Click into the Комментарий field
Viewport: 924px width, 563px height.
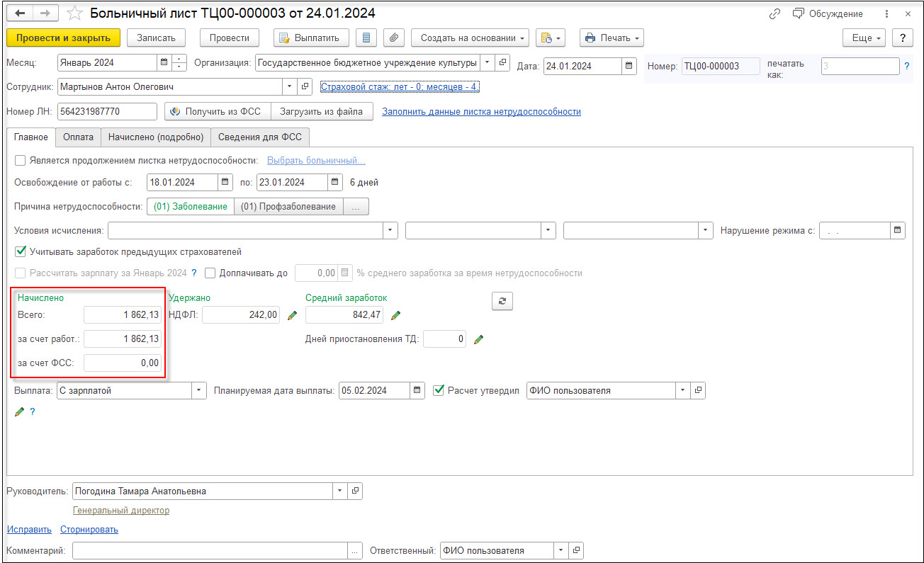coord(210,550)
